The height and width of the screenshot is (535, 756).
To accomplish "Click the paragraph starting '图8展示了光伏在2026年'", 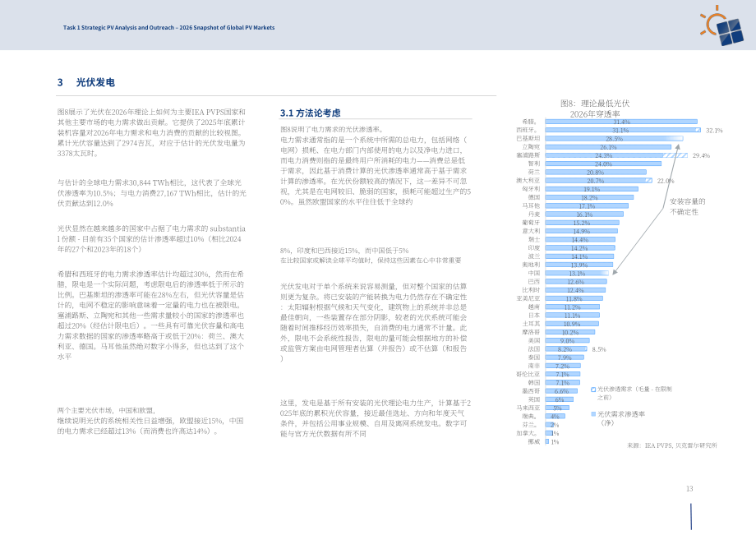I will (152, 132).
